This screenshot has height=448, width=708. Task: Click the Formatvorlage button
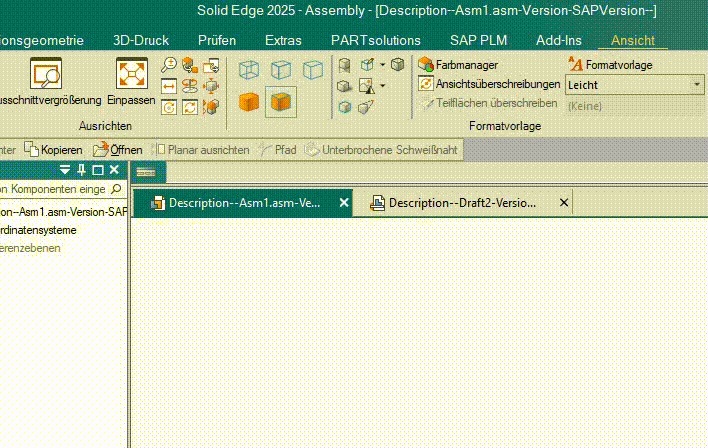pyautogui.click(x=610, y=65)
